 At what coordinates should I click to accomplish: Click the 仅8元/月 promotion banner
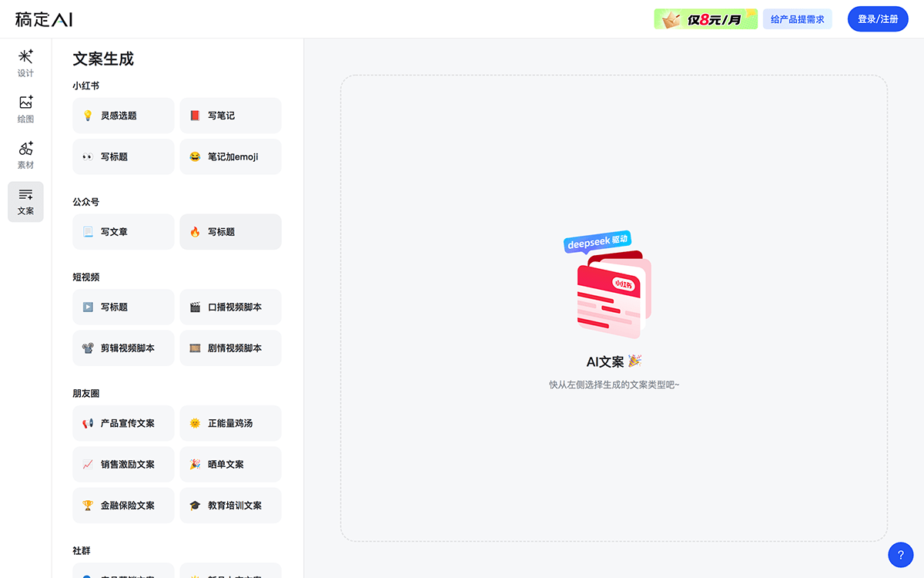pyautogui.click(x=705, y=18)
